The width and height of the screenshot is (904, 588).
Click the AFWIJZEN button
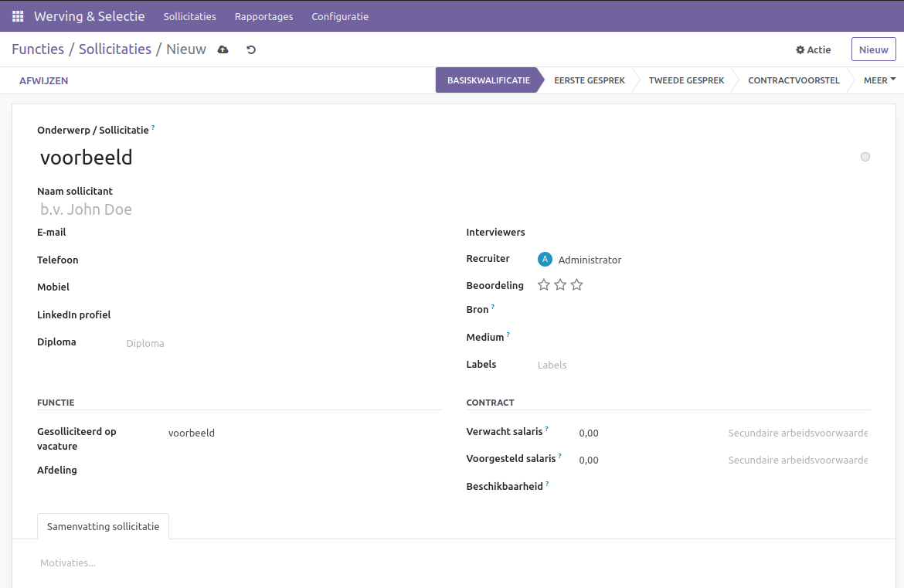pos(44,80)
